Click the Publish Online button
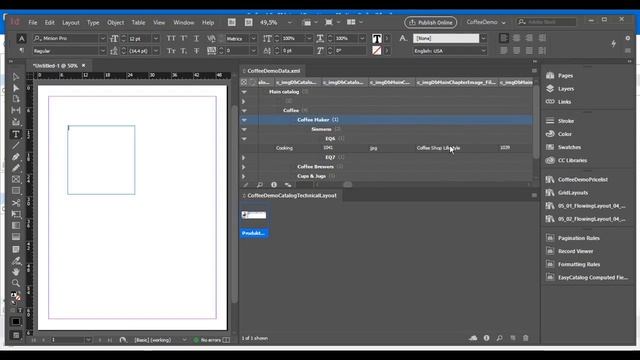Viewport: 640px width, 360px height. [431, 22]
